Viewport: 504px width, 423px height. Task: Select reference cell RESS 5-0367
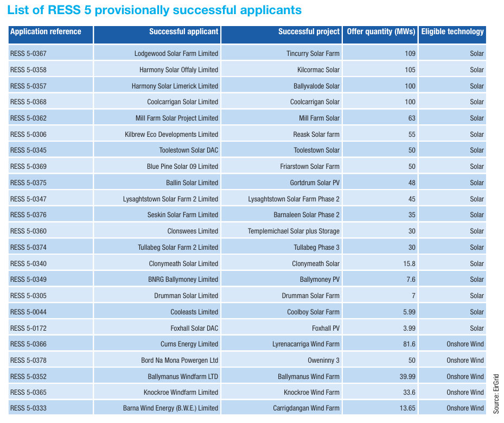click(x=28, y=54)
